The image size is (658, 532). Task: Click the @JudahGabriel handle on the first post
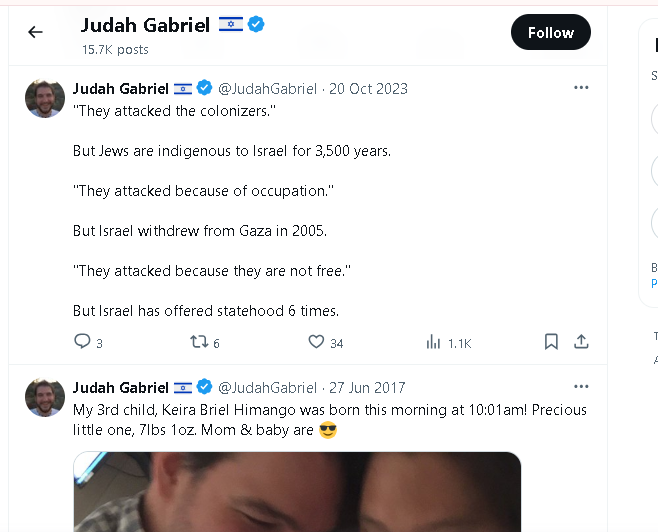pos(267,89)
